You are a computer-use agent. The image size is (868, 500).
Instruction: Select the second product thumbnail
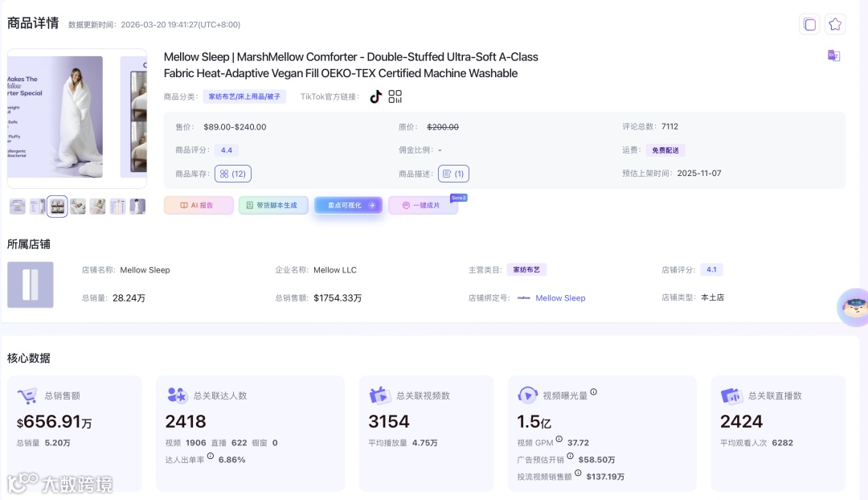[x=37, y=207]
